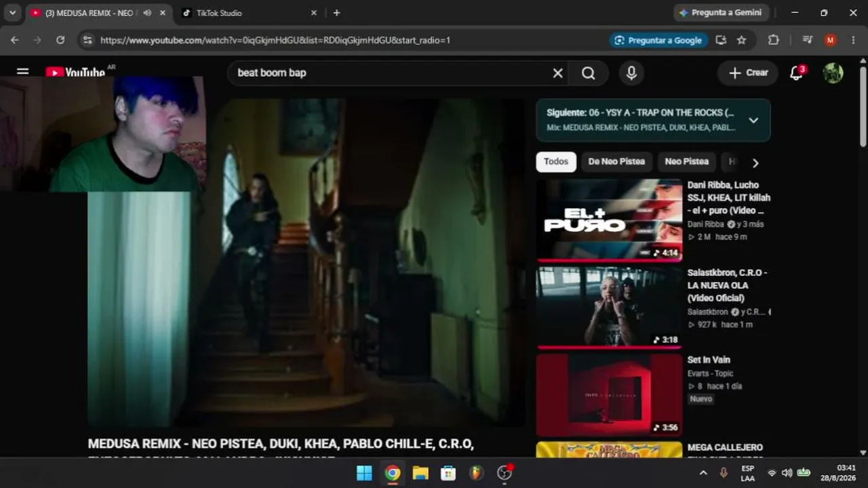Open the 'Set In Vain' red thumbnail
Screen dimensions: 868x488
[x=609, y=394]
